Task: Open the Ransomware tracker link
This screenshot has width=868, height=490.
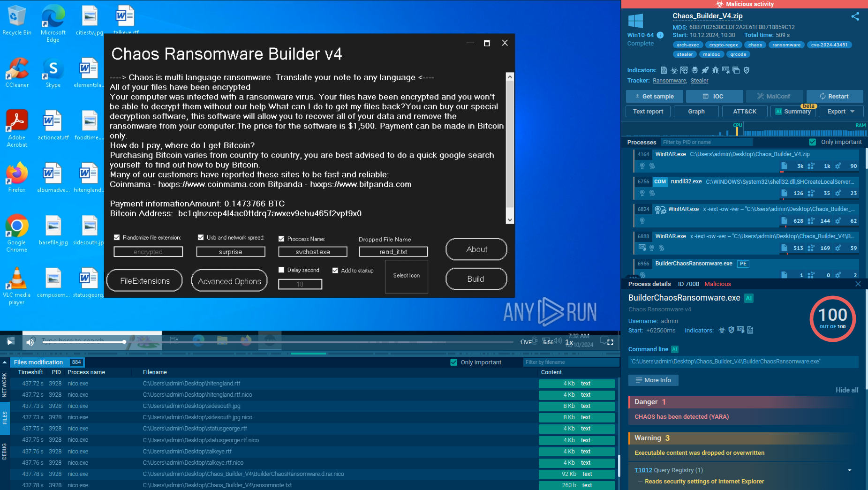Action: pos(669,80)
